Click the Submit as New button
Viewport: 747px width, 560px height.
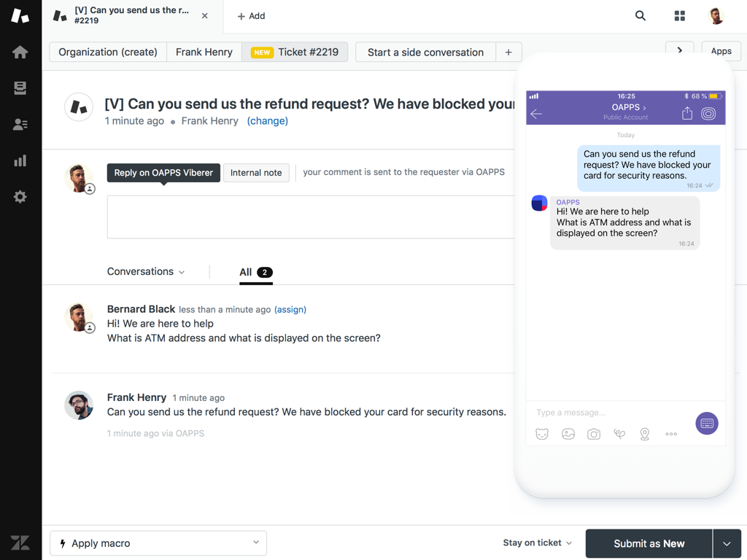click(x=649, y=544)
